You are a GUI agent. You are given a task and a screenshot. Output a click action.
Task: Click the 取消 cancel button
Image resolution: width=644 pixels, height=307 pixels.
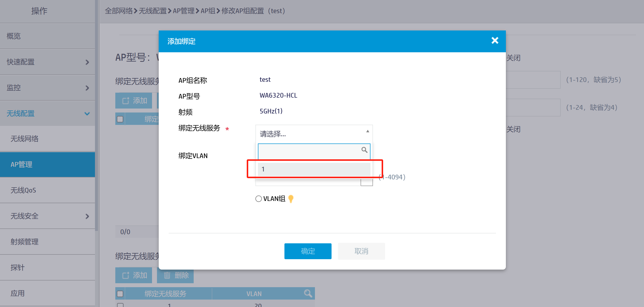pos(361,251)
